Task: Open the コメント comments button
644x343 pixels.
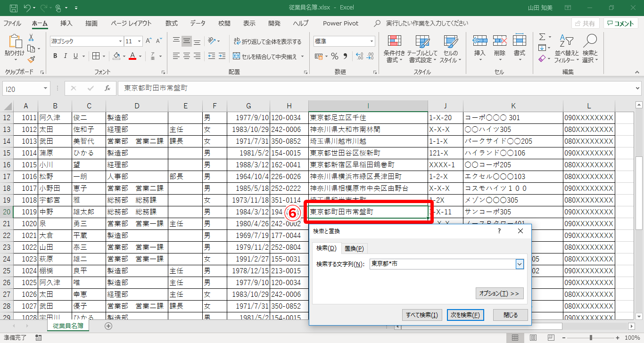Action: click(x=621, y=24)
